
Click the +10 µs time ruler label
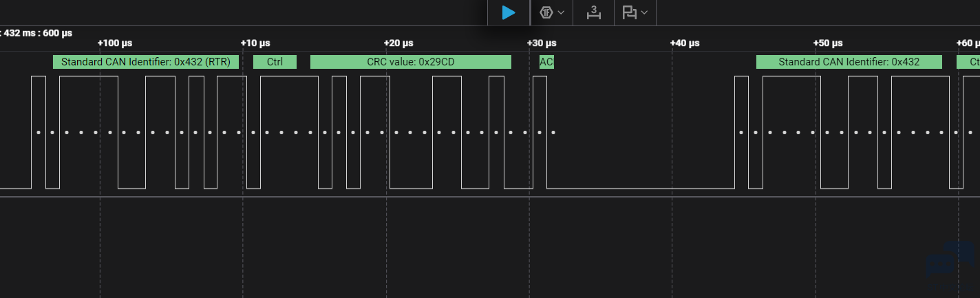[x=255, y=43]
